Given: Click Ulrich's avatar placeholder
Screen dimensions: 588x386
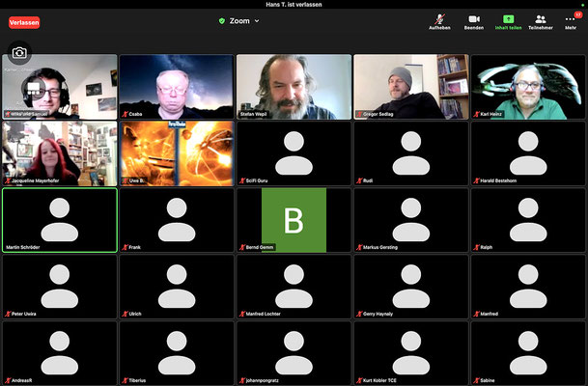Looking at the screenshot, I should click(177, 287).
